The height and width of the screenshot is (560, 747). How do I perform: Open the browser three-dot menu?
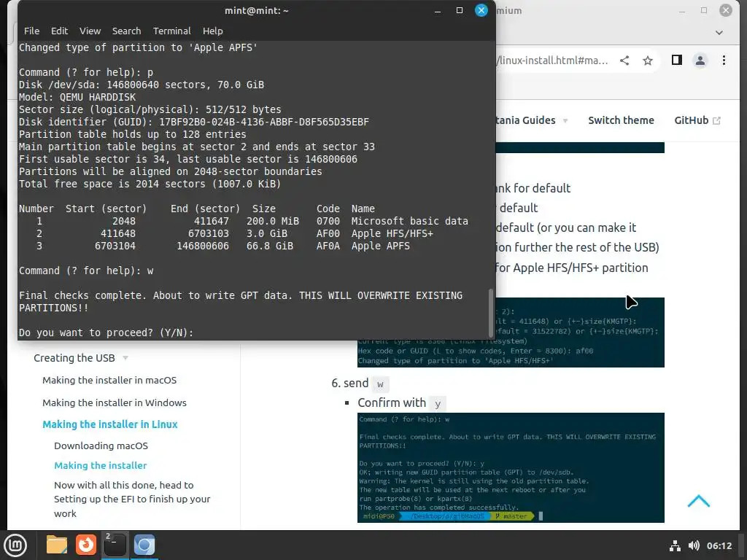coord(724,61)
